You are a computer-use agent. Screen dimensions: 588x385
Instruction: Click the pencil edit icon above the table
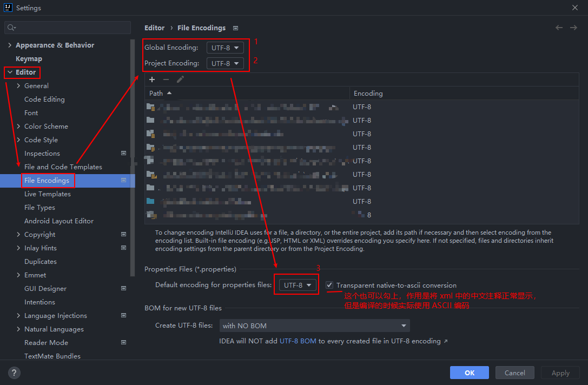(180, 79)
